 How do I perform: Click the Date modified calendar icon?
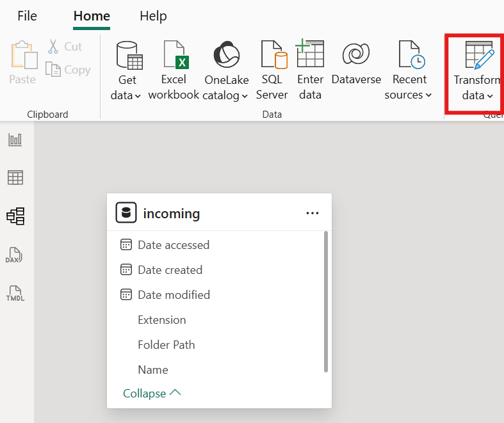(126, 295)
